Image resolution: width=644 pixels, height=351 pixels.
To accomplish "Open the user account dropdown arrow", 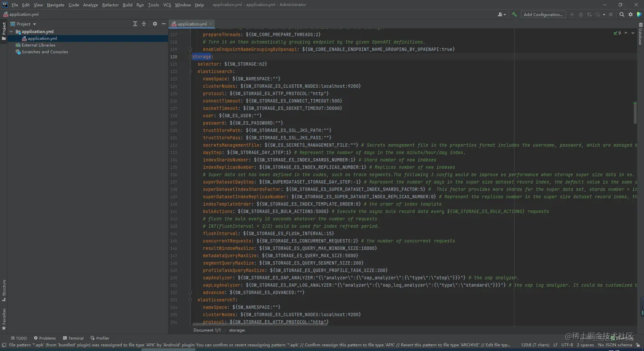I will tap(505, 15).
